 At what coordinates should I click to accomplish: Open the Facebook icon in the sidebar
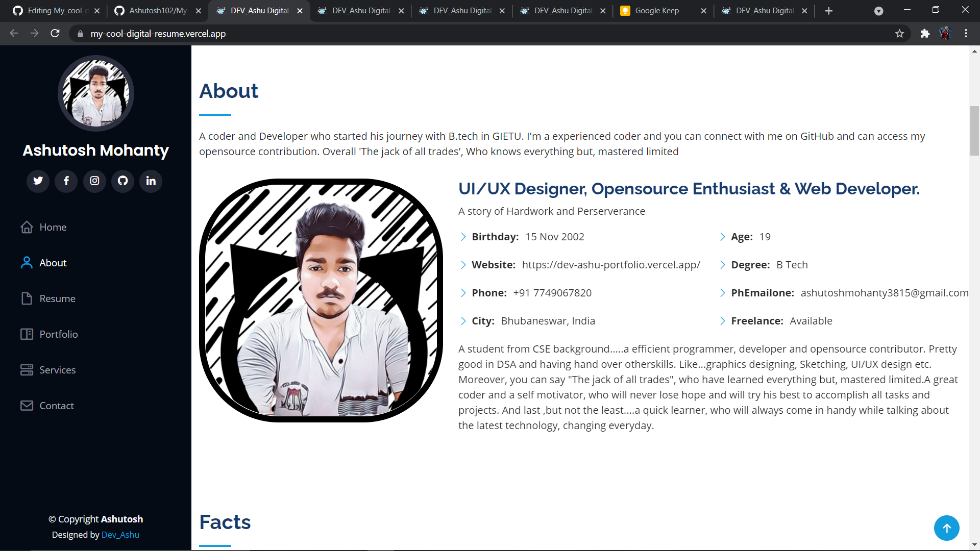coord(66,181)
